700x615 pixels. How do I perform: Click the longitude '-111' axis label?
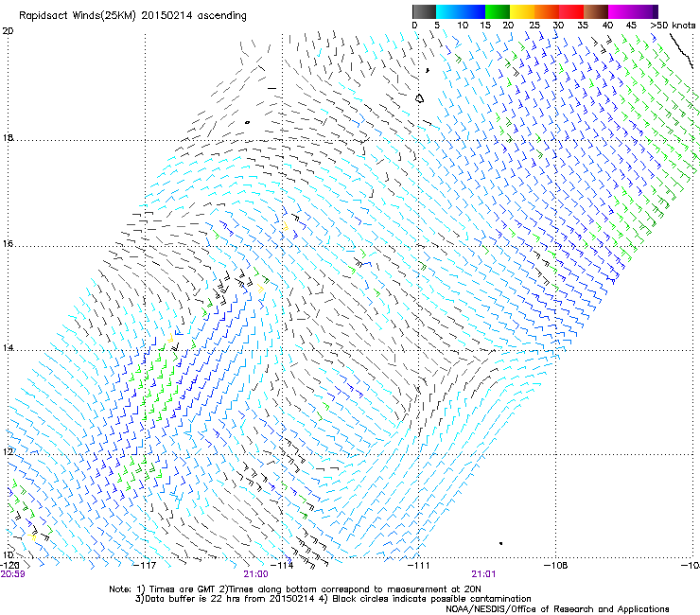[x=418, y=565]
